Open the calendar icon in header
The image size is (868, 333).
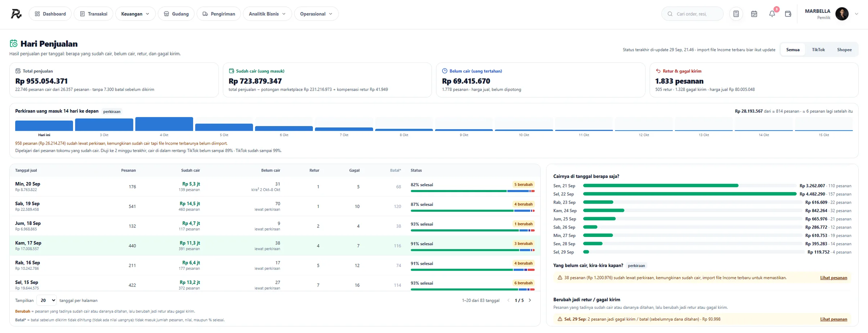pyautogui.click(x=754, y=14)
